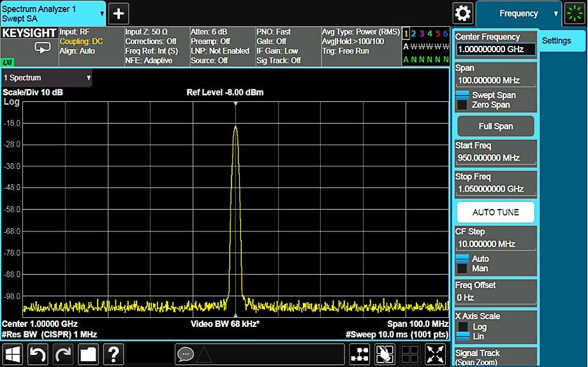Open the settings gear icon
The width and height of the screenshot is (588, 367).
tap(463, 13)
